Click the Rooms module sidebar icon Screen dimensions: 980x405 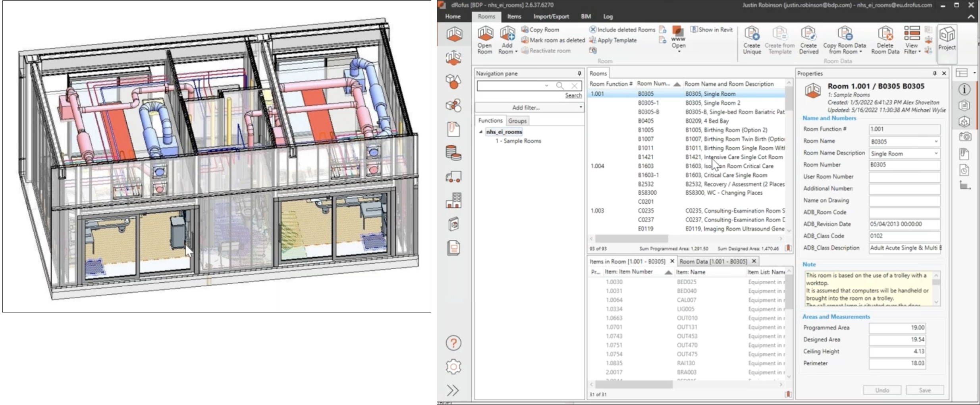pyautogui.click(x=454, y=34)
